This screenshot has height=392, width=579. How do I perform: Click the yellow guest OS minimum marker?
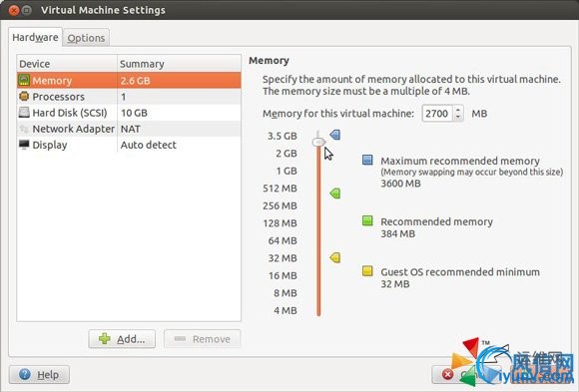(335, 257)
